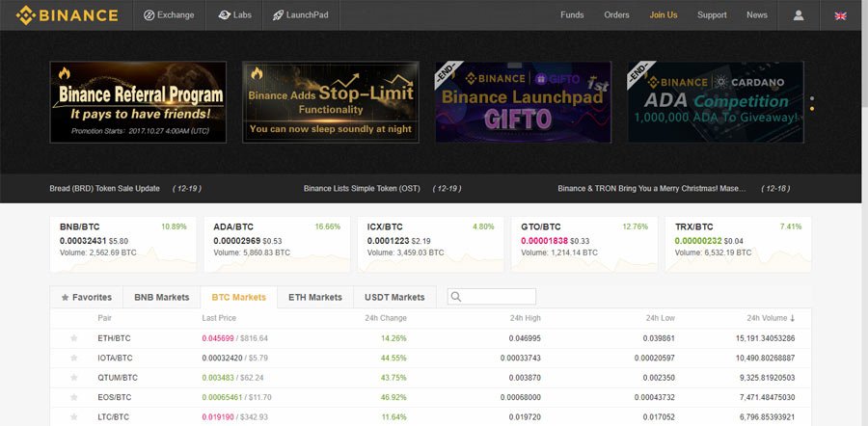
Task: Open the Exchange menu
Action: pos(169,14)
